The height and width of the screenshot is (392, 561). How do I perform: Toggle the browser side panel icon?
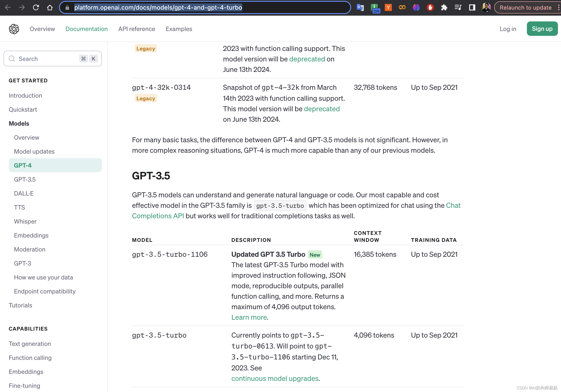472,7
